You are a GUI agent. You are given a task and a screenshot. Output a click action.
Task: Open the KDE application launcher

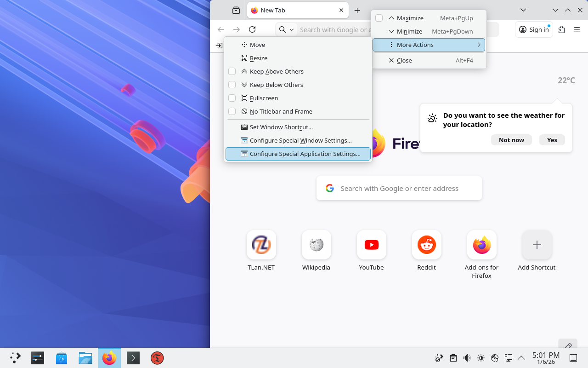16,358
